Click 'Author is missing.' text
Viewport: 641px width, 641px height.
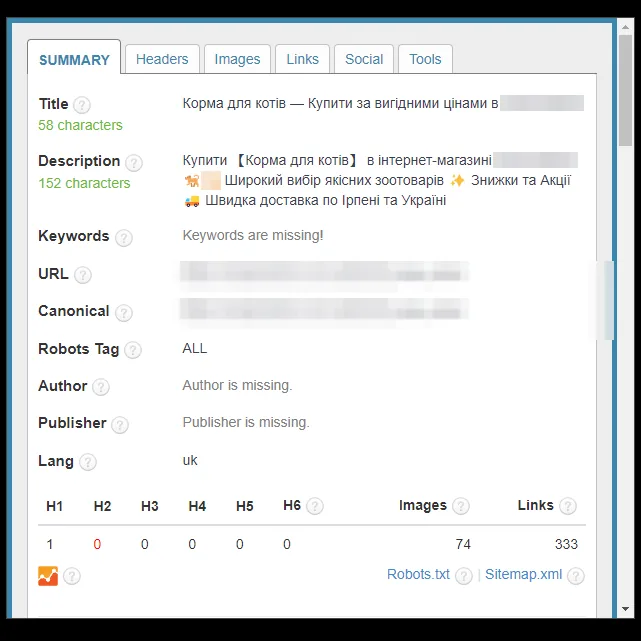(x=237, y=385)
